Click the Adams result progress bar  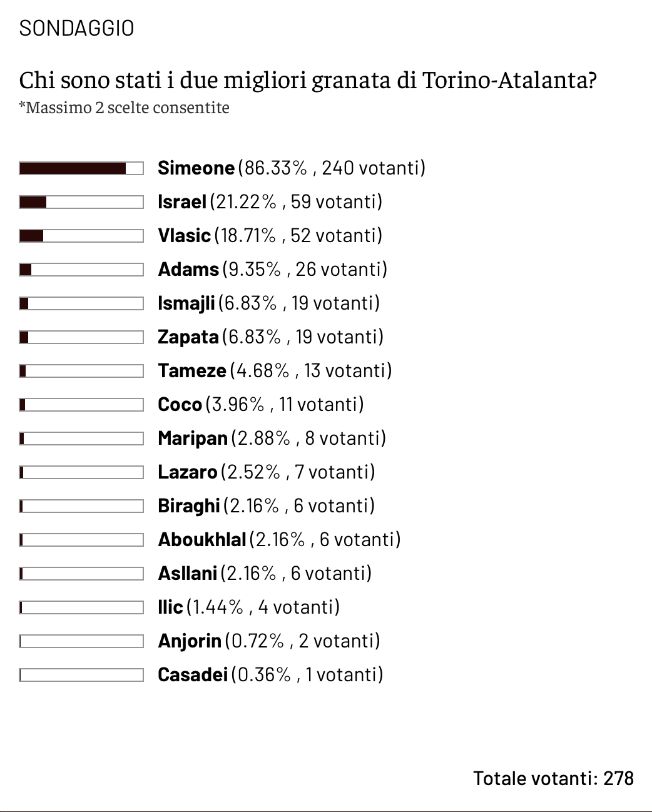point(81,270)
